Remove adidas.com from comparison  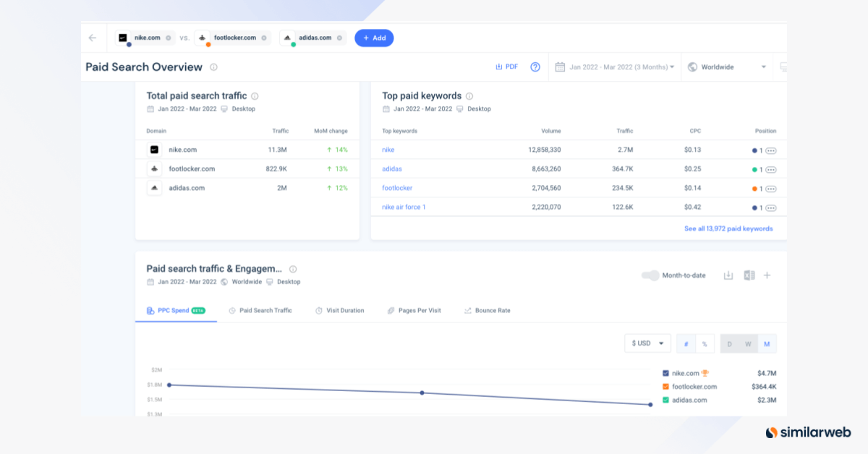pyautogui.click(x=339, y=38)
